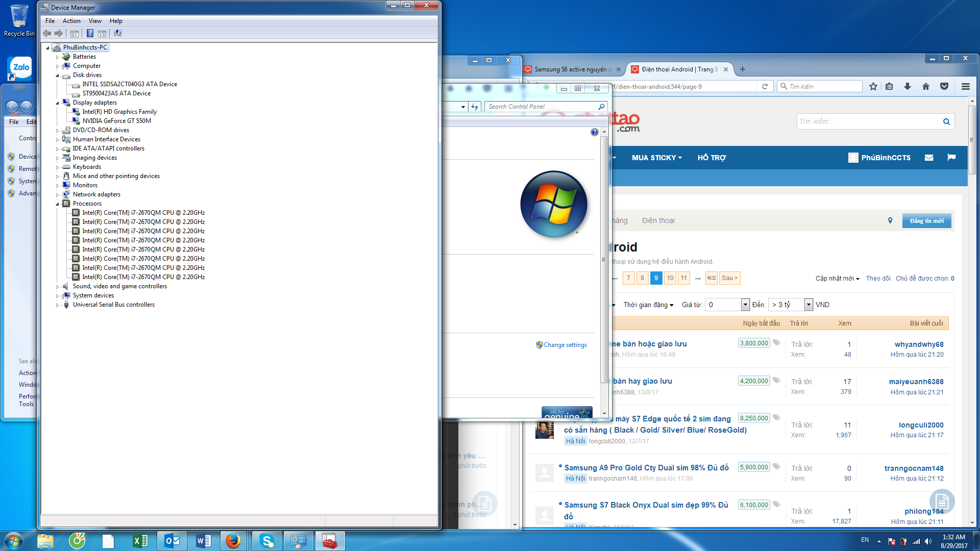Click Scan for hardware changes toolbar icon
Image resolution: width=980 pixels, height=551 pixels.
[118, 34]
